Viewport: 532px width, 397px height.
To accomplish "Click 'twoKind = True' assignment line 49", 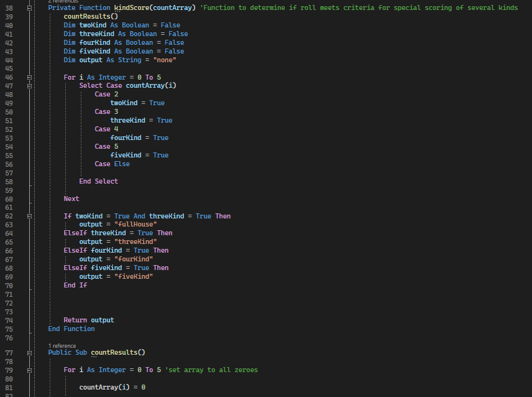I will coord(137,103).
